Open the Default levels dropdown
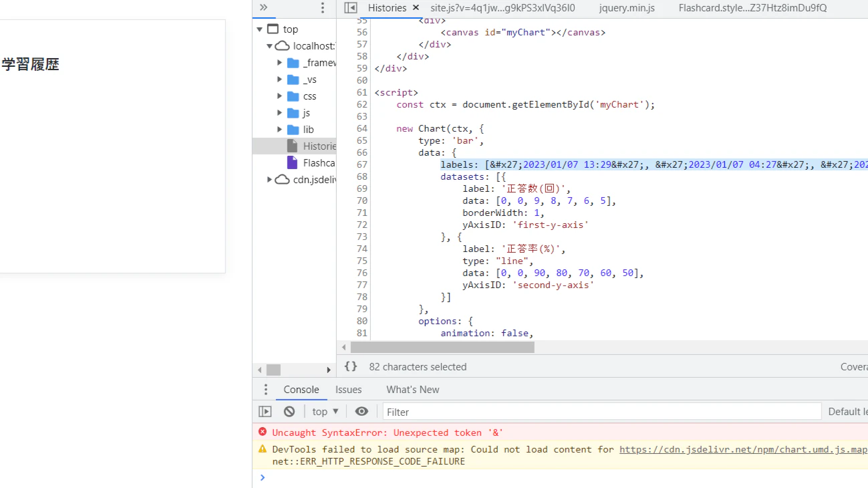The height and width of the screenshot is (488, 868). (x=847, y=412)
